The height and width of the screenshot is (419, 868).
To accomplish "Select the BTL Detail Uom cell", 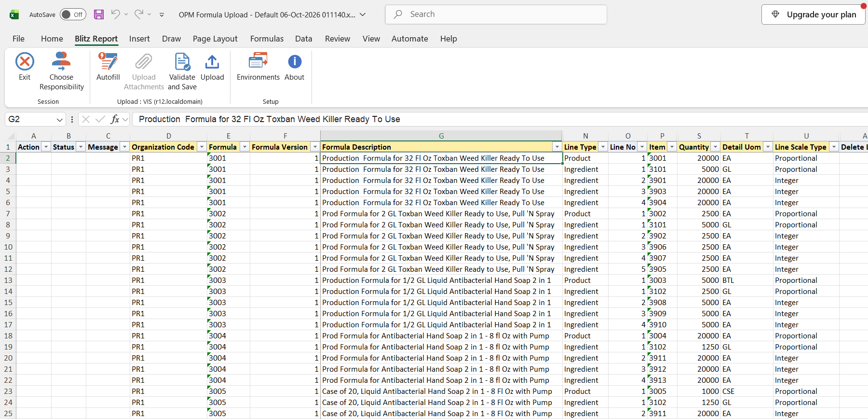I will click(x=746, y=280).
